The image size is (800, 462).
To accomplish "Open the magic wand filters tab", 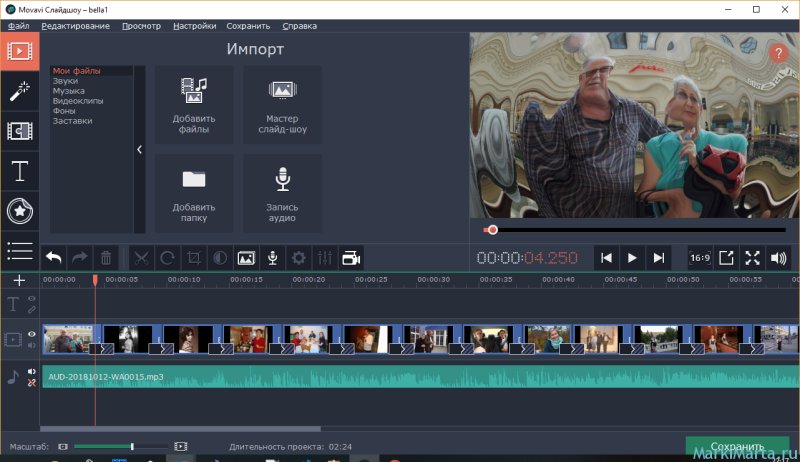I will (x=19, y=91).
